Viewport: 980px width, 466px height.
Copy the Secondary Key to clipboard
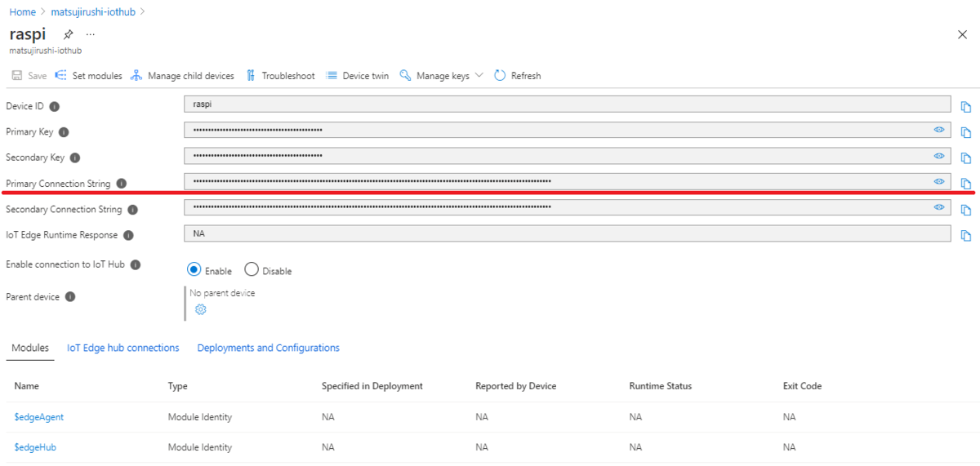pyautogui.click(x=966, y=158)
